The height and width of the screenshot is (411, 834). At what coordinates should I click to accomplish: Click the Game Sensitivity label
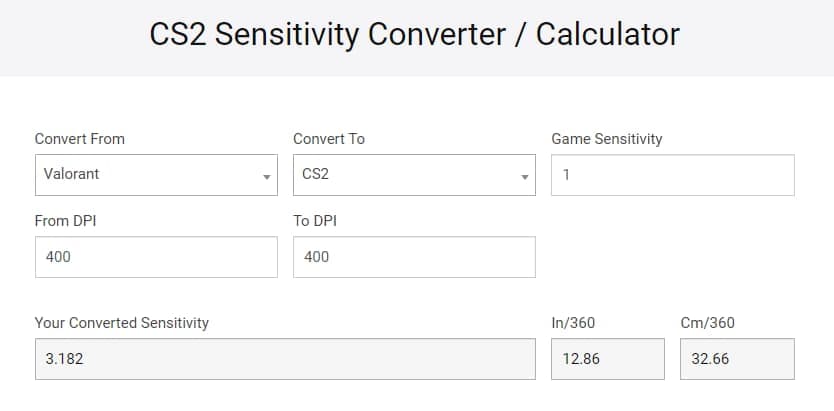tap(607, 139)
